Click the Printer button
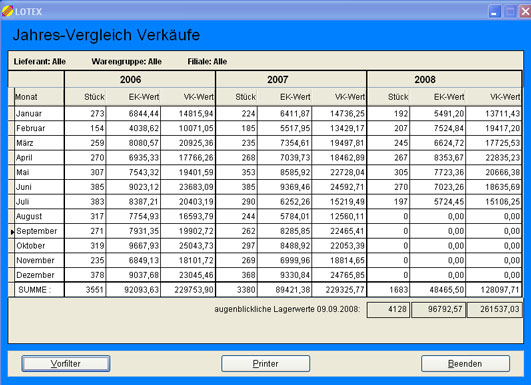This screenshot has height=385, width=531. tap(266, 364)
